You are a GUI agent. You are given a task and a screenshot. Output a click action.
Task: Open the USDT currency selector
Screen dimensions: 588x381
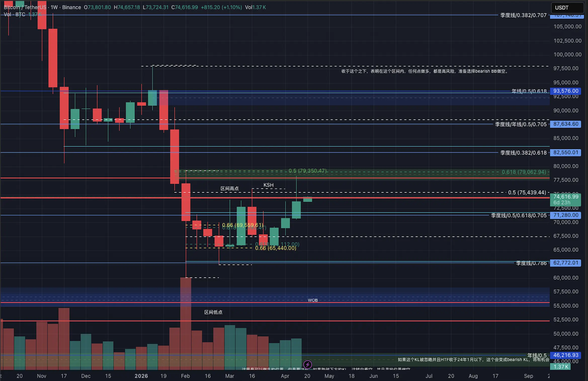[x=567, y=8]
